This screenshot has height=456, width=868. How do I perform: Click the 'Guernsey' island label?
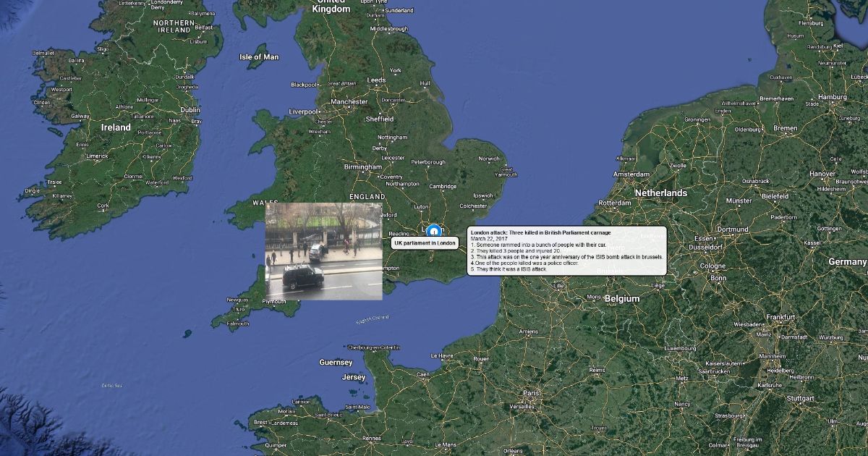(x=336, y=362)
